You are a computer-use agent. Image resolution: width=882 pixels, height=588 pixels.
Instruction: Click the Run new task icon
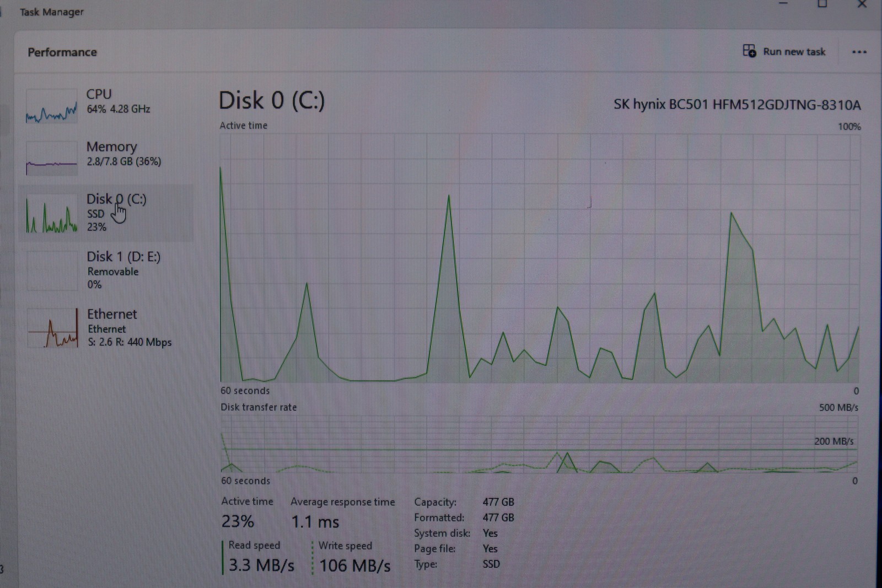[x=749, y=51]
